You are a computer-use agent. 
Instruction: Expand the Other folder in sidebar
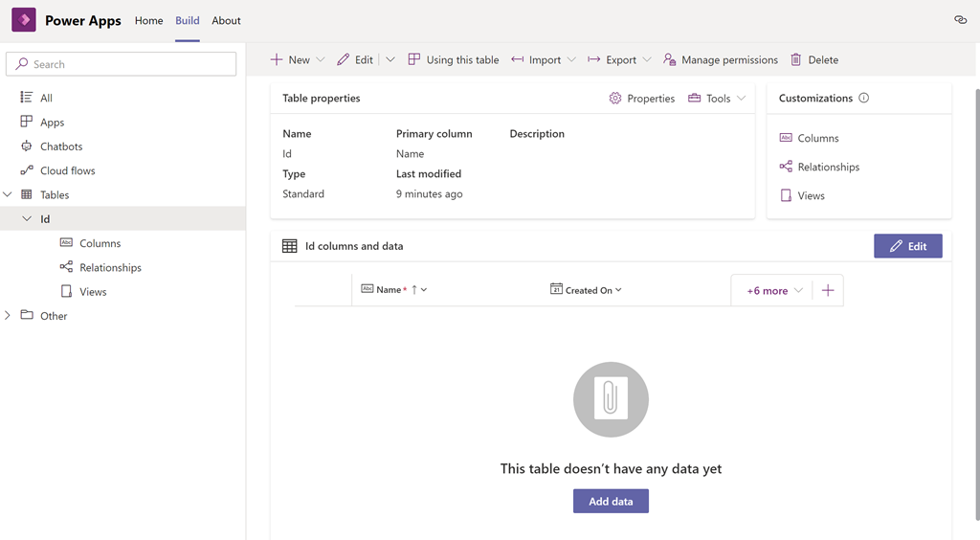click(8, 316)
